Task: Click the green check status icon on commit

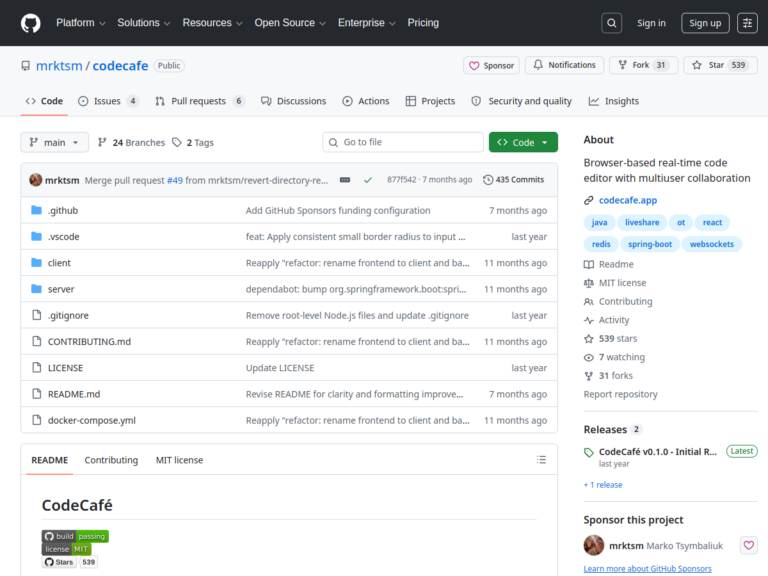Action: coord(368,180)
